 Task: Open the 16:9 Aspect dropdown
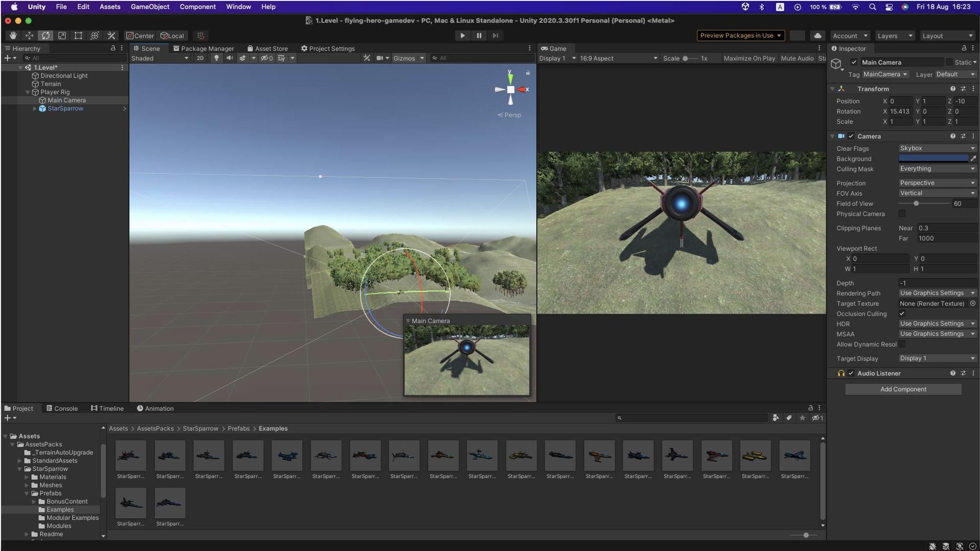click(619, 58)
